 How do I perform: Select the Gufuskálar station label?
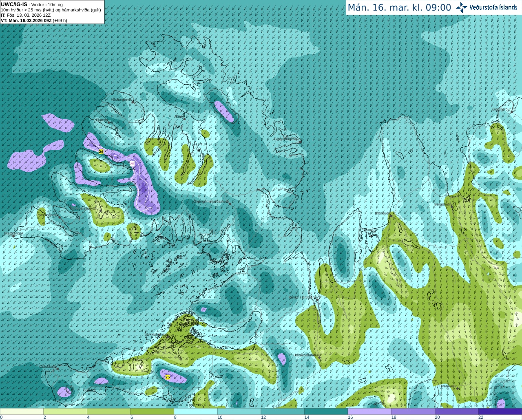pyautogui.click(x=48, y=367)
